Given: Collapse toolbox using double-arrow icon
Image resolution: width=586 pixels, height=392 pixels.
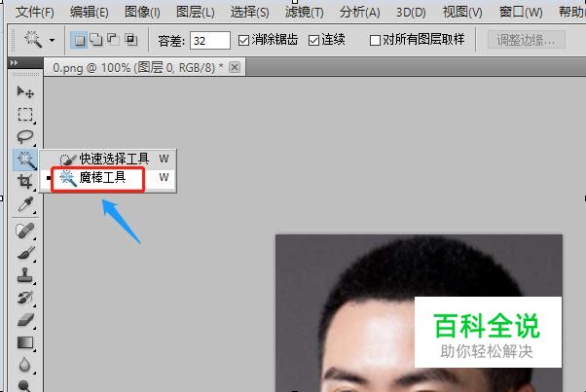Looking at the screenshot, I should tap(15, 62).
